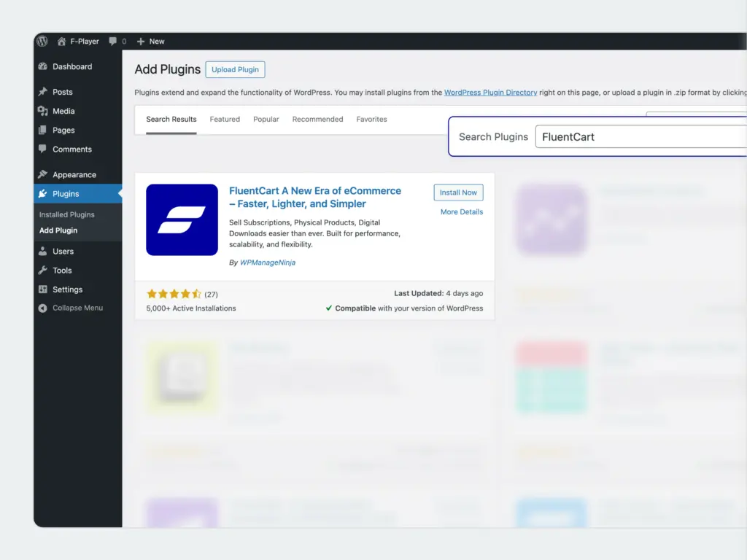Click the Comments icon in sidebar
Viewport: 747px width, 560px height.
pyautogui.click(x=43, y=149)
